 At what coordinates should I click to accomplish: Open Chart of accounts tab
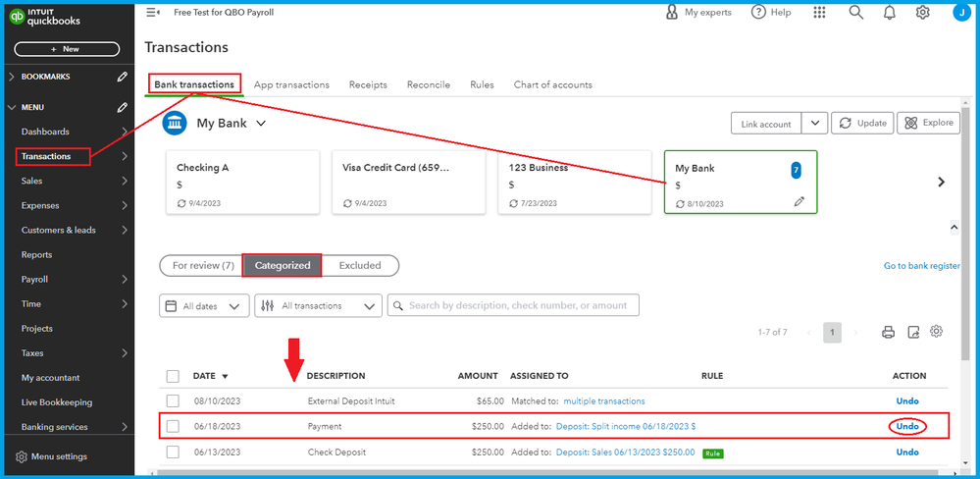[x=553, y=84]
